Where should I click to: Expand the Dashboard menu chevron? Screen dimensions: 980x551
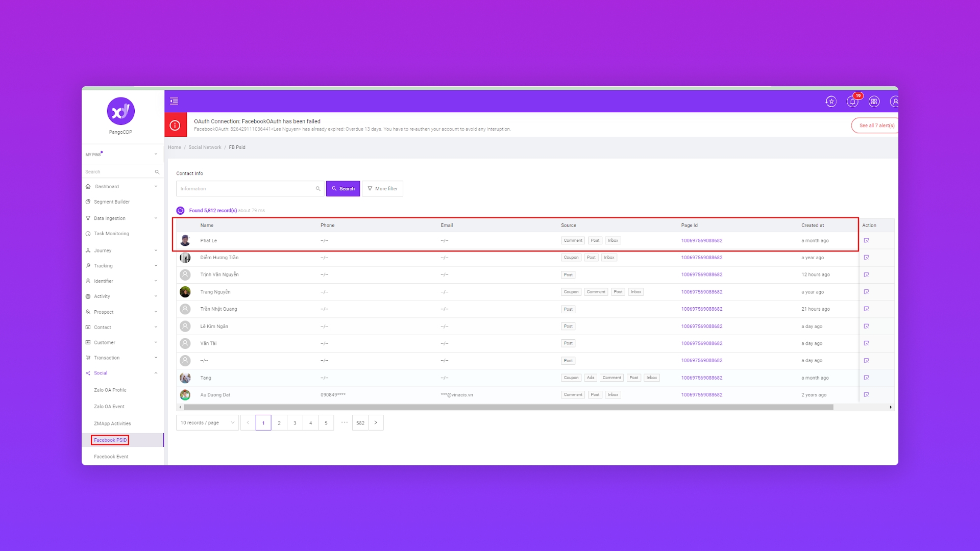pyautogui.click(x=156, y=186)
